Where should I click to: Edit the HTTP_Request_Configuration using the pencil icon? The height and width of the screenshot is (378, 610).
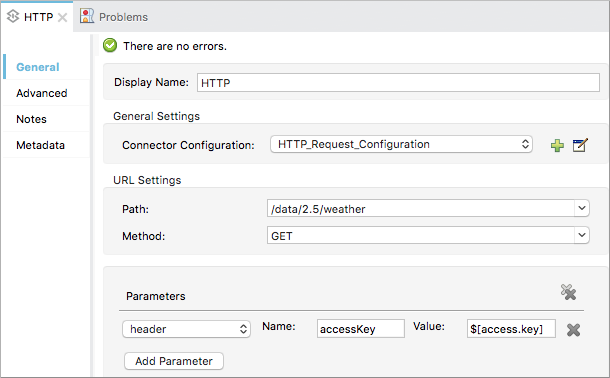(x=580, y=145)
